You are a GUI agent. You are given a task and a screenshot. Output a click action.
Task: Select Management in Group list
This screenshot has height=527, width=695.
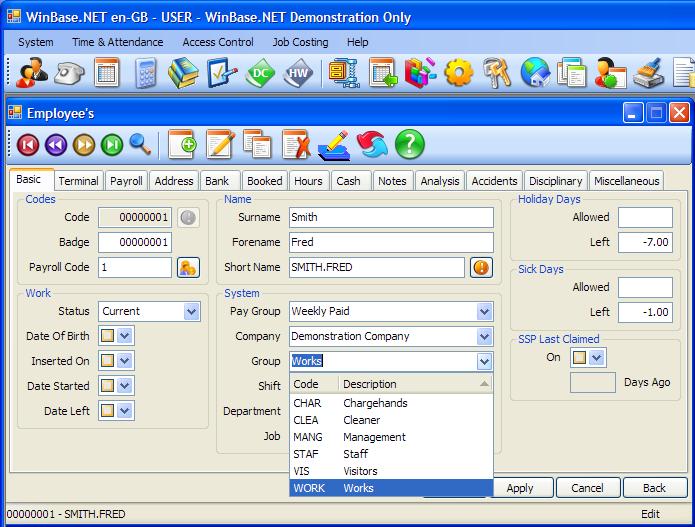click(x=391, y=437)
